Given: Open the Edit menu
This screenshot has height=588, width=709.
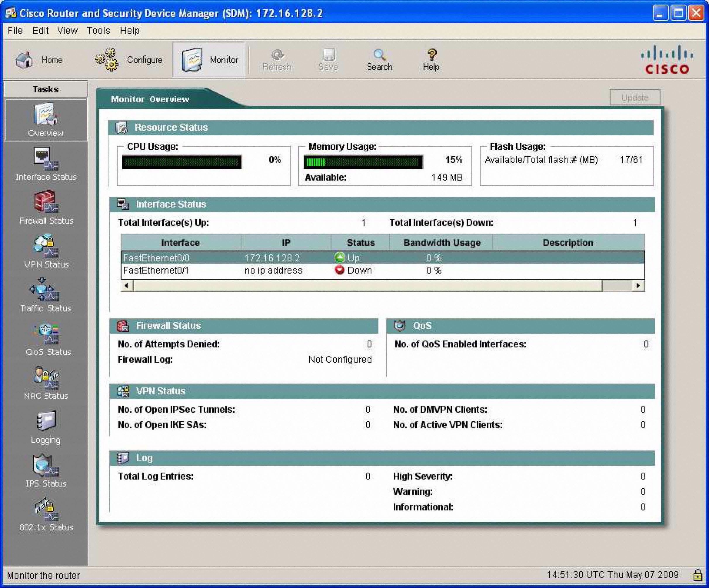Looking at the screenshot, I should pos(41,30).
